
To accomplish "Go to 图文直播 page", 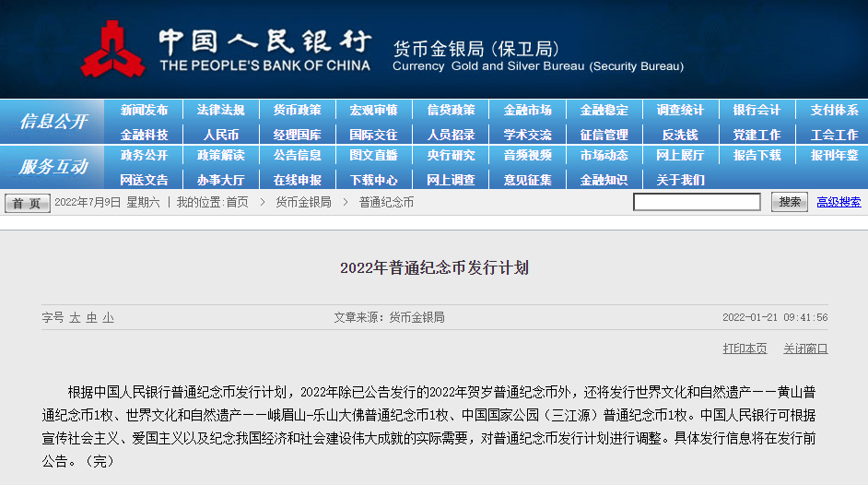I will 374,156.
